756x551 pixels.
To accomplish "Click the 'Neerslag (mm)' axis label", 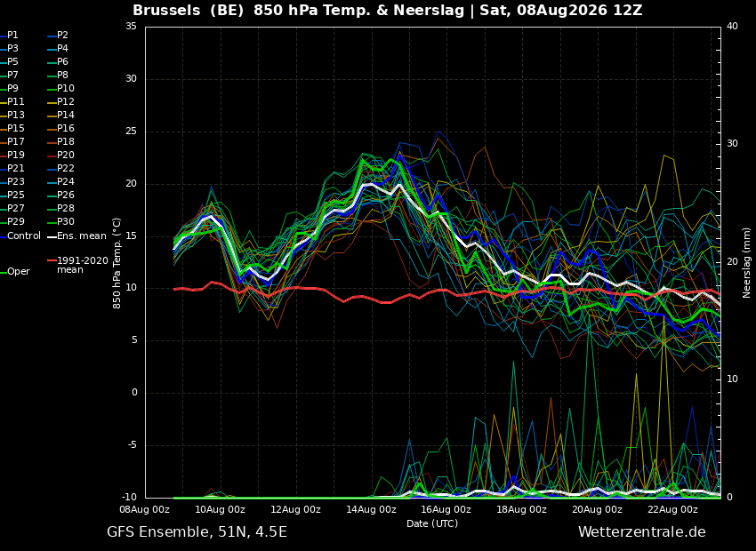I will (746, 262).
